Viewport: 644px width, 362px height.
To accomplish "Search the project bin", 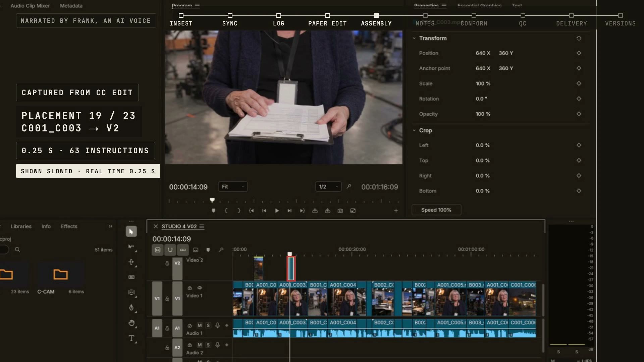I will point(17,250).
